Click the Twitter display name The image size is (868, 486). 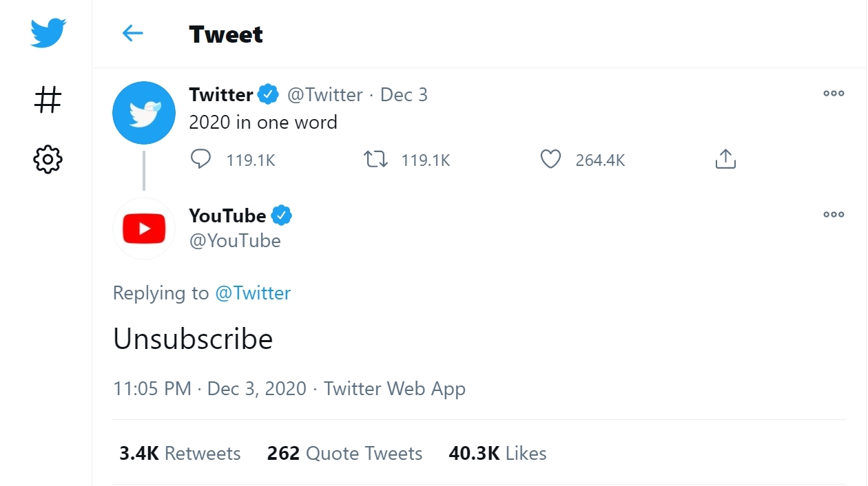click(x=221, y=94)
